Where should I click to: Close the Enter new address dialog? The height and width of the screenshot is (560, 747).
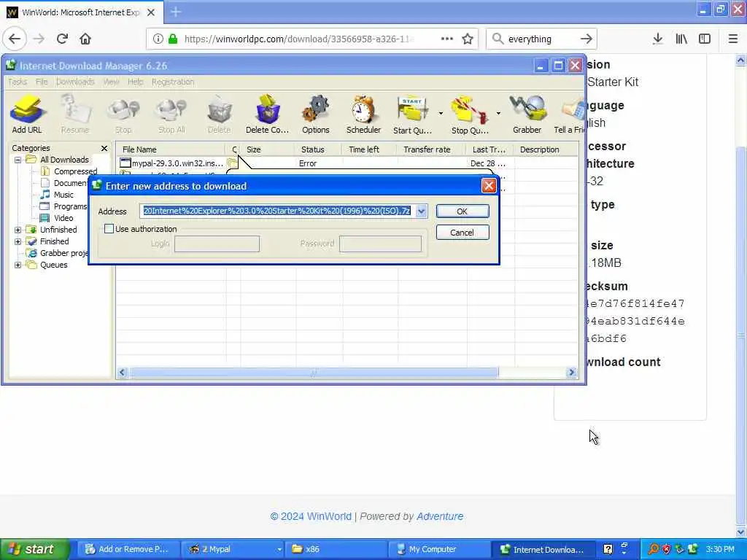pyautogui.click(x=489, y=186)
